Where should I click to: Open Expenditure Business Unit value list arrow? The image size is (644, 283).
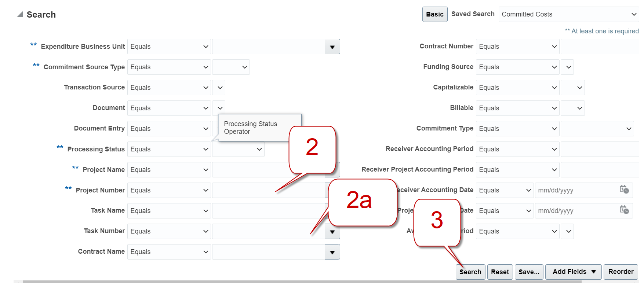click(332, 47)
